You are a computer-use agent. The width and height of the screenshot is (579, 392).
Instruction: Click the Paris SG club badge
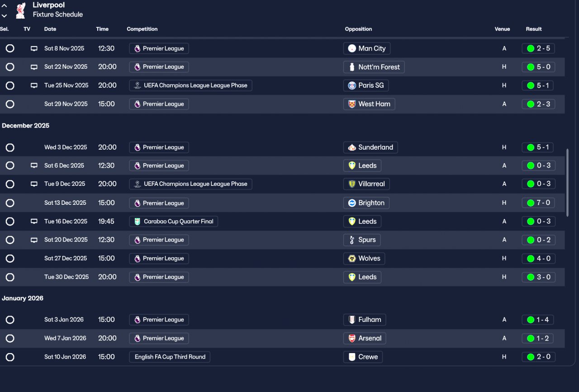pos(352,85)
